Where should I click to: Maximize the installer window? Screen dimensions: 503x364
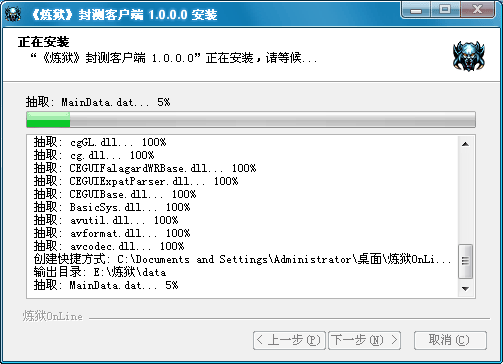445,10
